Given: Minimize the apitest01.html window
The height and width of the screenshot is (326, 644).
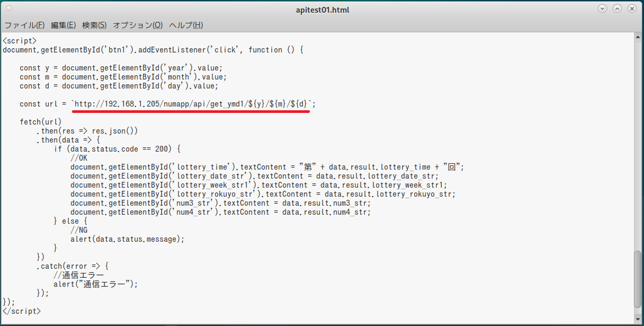Looking at the screenshot, I should (602, 9).
